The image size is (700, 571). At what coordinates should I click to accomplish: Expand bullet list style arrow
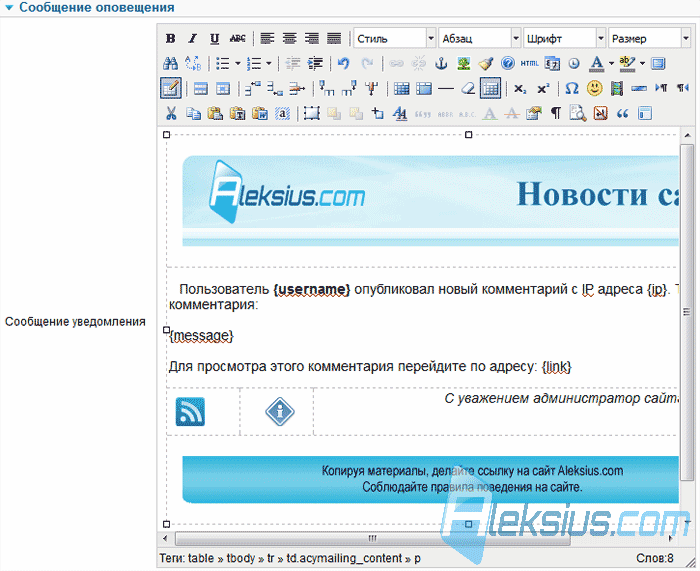coord(238,63)
